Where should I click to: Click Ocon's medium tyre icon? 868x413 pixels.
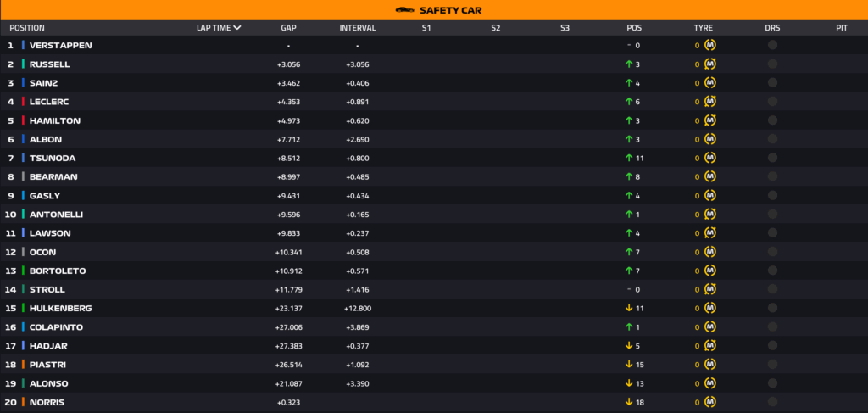point(709,253)
